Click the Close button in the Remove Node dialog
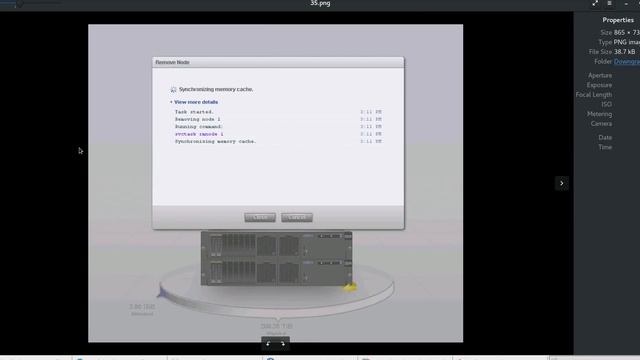640x360 pixels. (260, 218)
